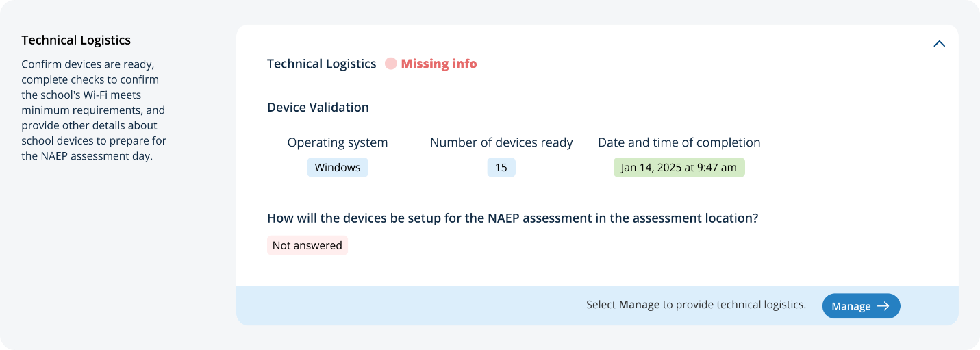Click the Date and time of completion label
This screenshot has width=980, height=350.
click(679, 142)
